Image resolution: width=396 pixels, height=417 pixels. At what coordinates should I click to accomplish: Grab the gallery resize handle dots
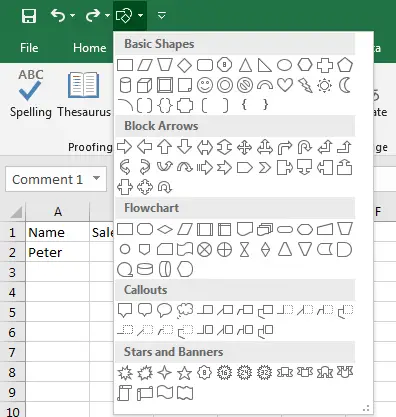click(366, 408)
